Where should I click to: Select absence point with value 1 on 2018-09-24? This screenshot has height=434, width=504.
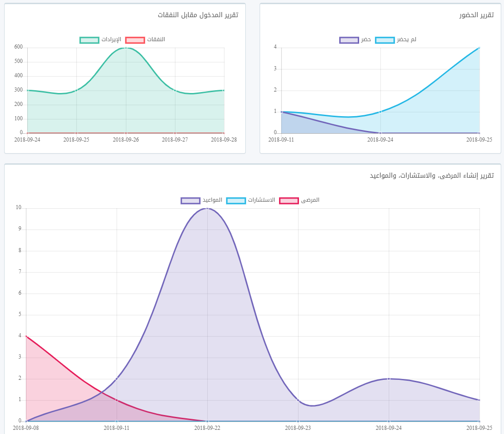pyautogui.click(x=380, y=112)
